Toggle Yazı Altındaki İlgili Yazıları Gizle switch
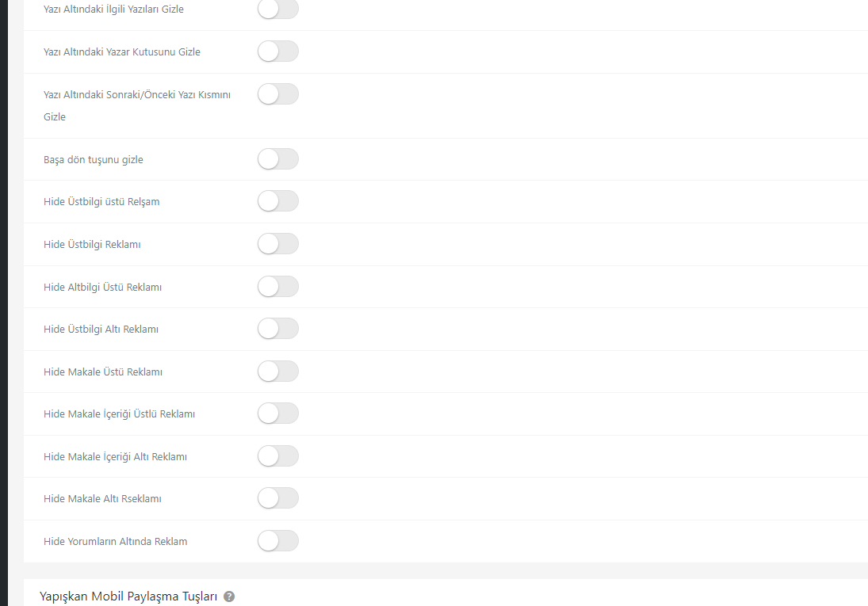This screenshot has width=868, height=606. 278,8
